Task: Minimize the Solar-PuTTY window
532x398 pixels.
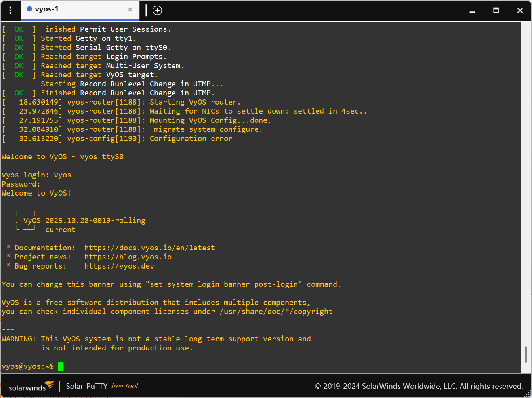Action: [x=472, y=11]
